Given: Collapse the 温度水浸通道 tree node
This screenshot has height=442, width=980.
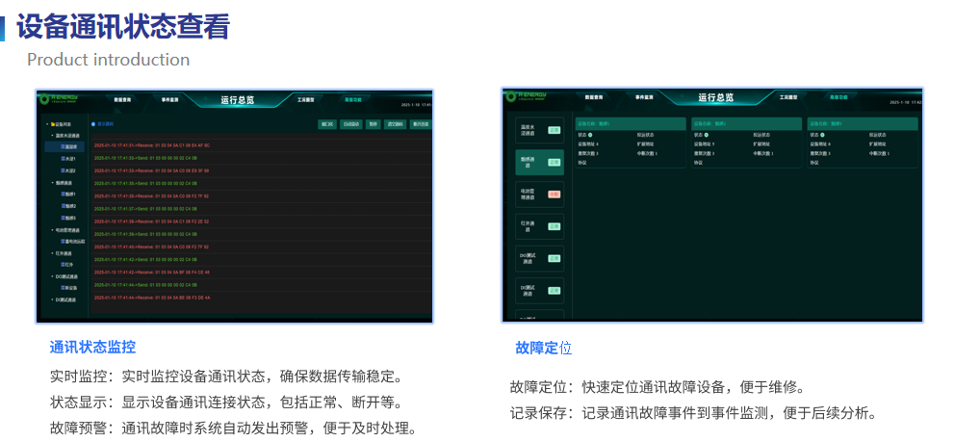Looking at the screenshot, I should [53, 136].
